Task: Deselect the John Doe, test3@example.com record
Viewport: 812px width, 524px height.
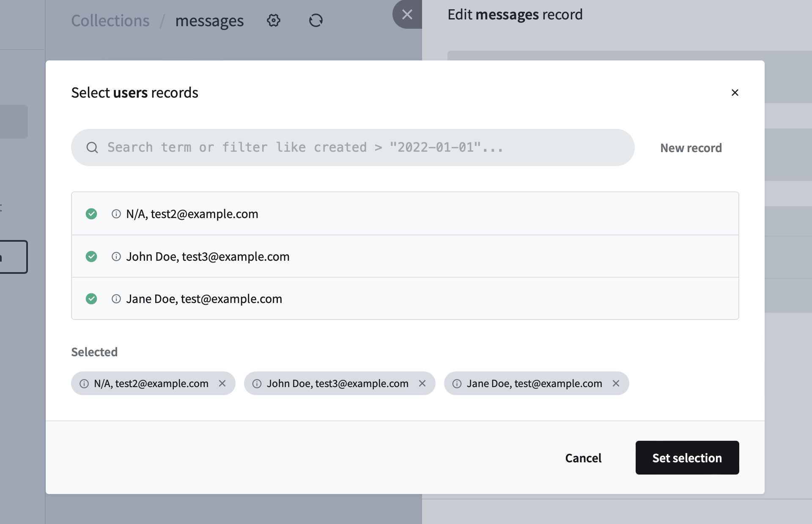Action: pos(91,257)
